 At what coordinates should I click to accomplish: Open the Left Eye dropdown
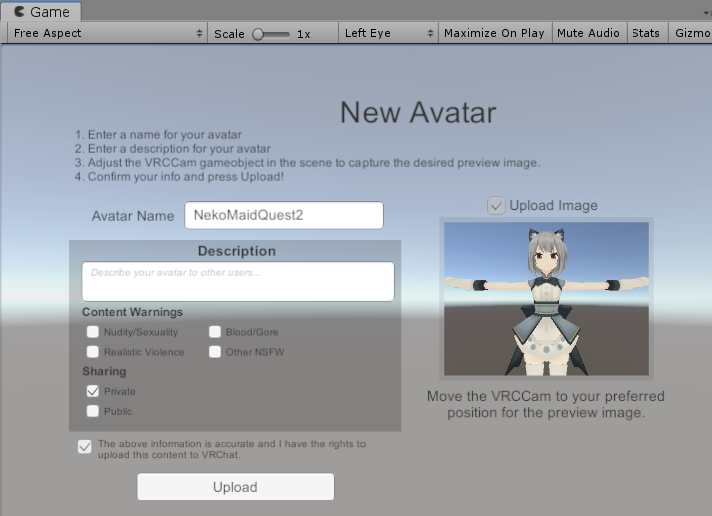(389, 33)
